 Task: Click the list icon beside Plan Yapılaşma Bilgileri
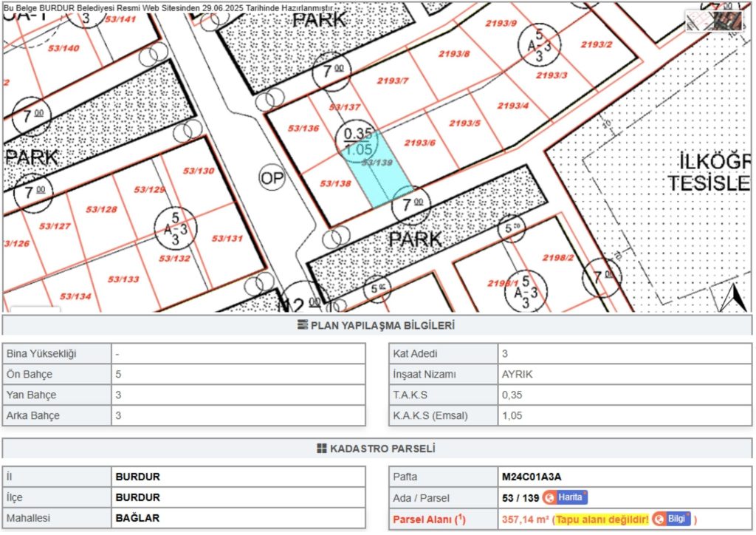coord(302,325)
